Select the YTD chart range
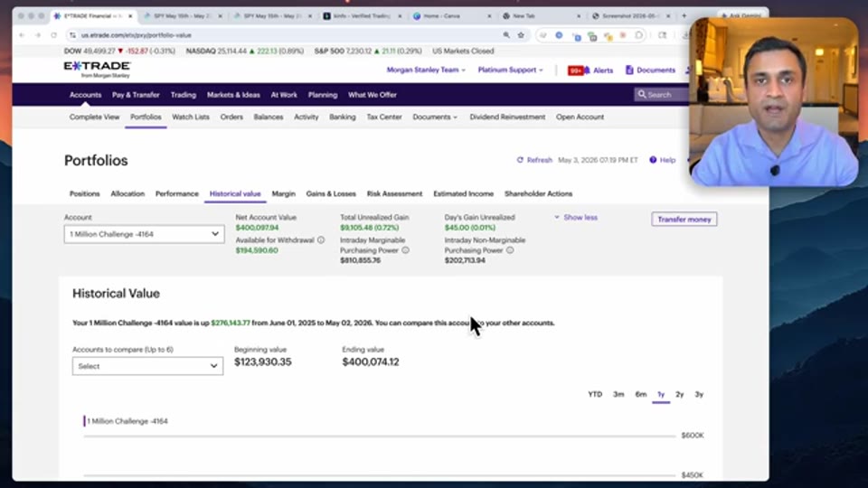The image size is (868, 488). pyautogui.click(x=595, y=395)
